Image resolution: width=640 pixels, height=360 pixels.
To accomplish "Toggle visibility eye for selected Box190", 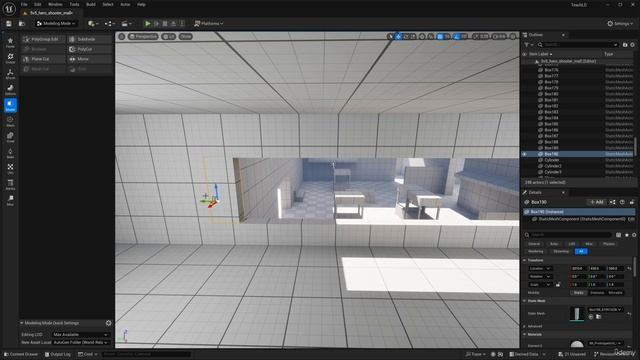I will (524, 154).
